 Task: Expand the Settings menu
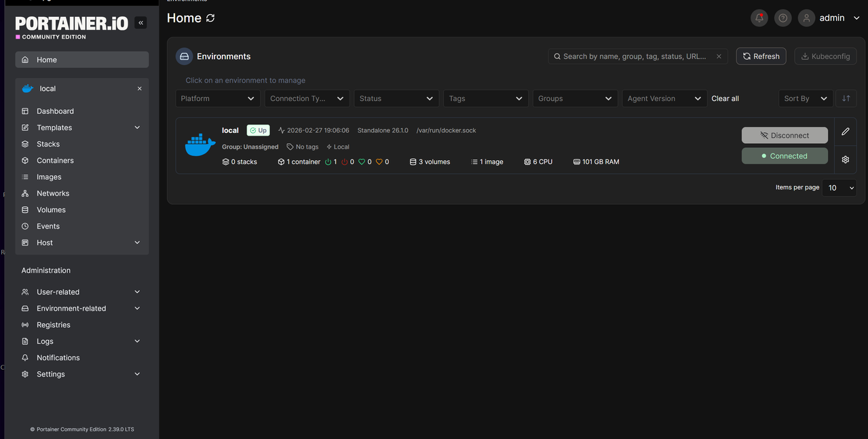(137, 375)
